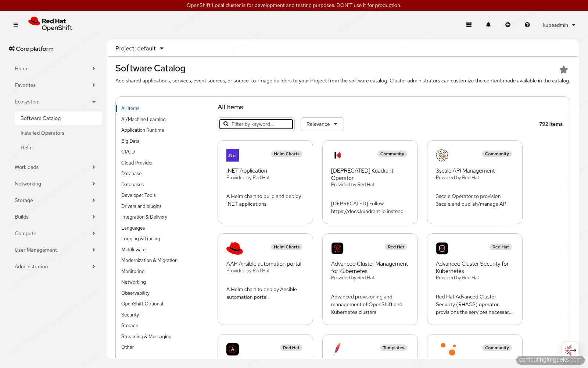Screen dimensions: 588x368
Task: Open the Relevance sort dropdown
Action: coord(322,124)
